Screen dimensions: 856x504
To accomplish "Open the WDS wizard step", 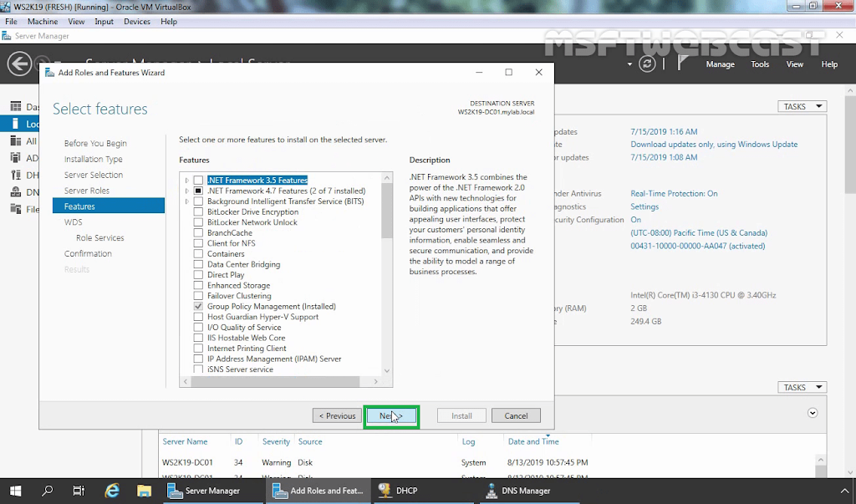I will click(x=74, y=222).
